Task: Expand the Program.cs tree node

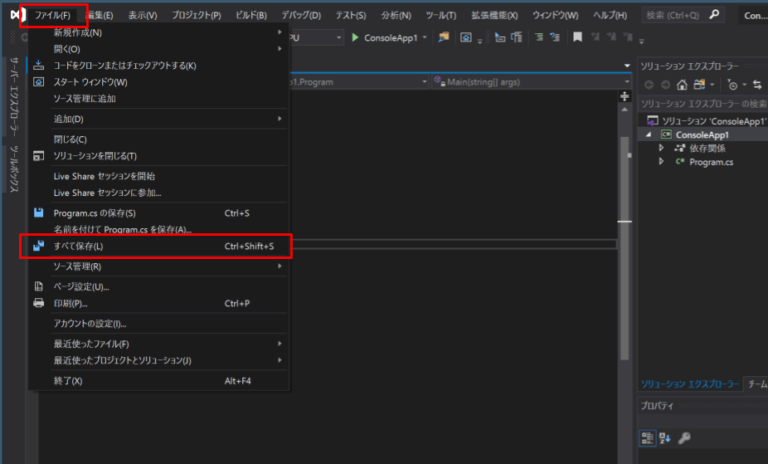Action: point(660,162)
